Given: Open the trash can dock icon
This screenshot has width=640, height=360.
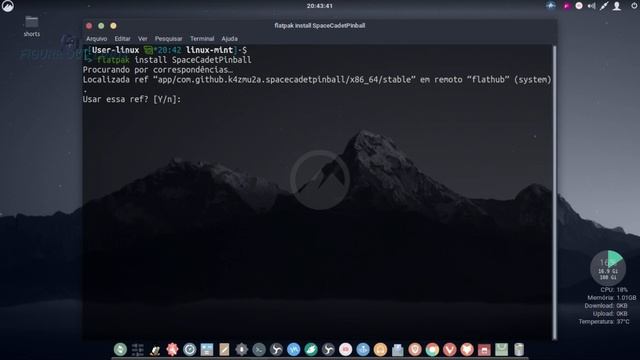Looking at the screenshot, I should tap(519, 349).
